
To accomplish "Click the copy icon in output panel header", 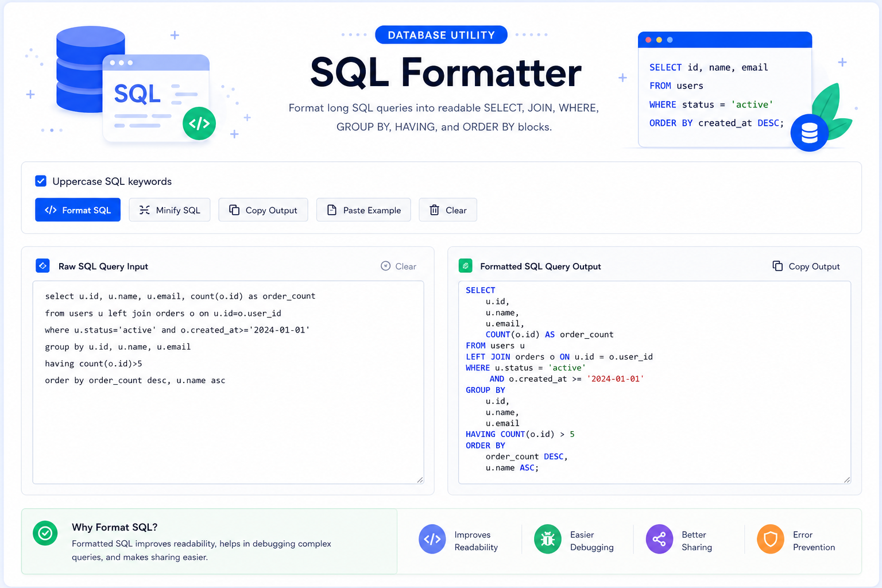I will point(777,266).
